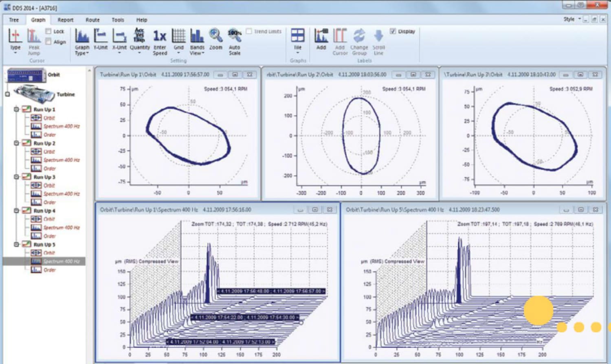Viewport: 611px width, 364px height.
Task: Open the Style dropdown
Action: 572,19
